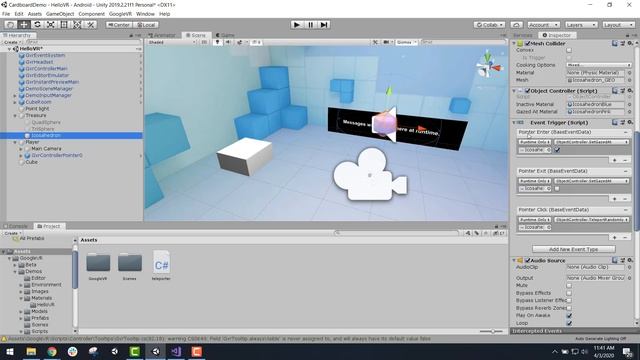Uncheck Pointer Enter SetGazedAt bool argument
The width and height of the screenshot is (640, 360).
557,150
